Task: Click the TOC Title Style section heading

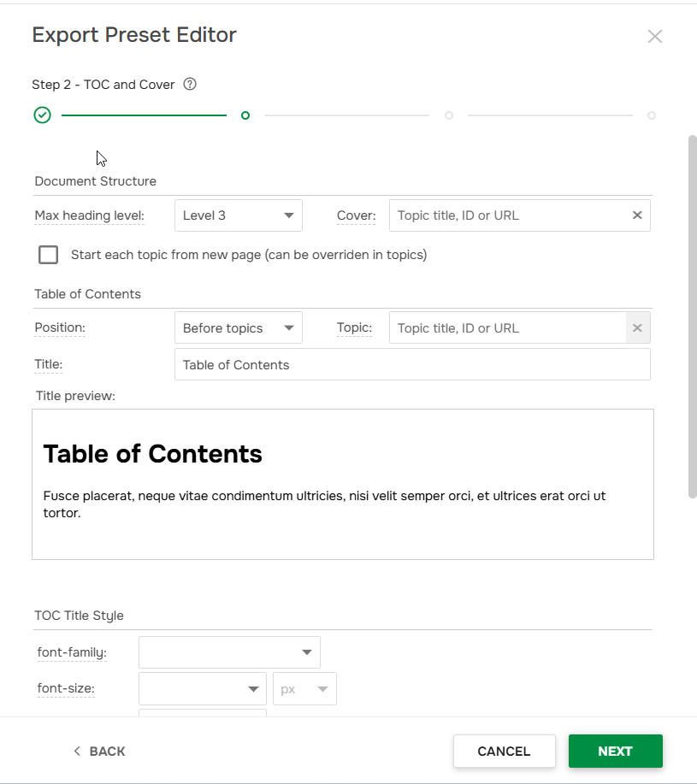Action: pyautogui.click(x=79, y=616)
